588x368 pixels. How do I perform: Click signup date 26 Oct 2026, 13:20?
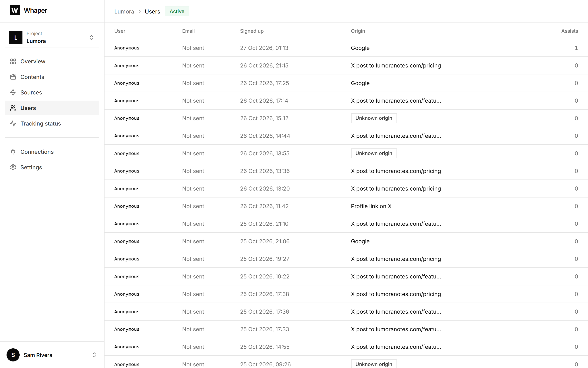265,188
